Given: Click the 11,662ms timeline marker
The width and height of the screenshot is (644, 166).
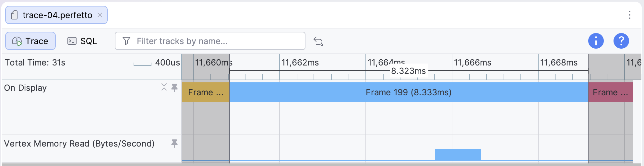Looking at the screenshot, I should point(300,63).
